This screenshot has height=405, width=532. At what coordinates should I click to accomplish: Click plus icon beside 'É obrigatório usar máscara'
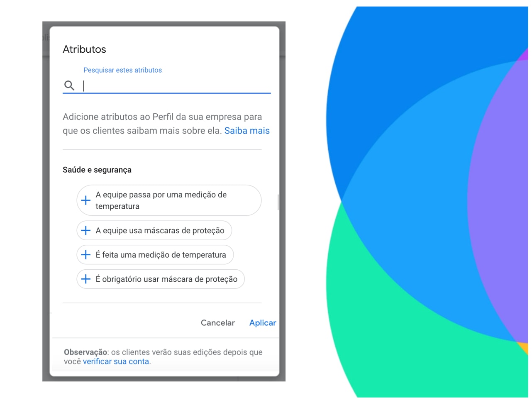pos(86,279)
